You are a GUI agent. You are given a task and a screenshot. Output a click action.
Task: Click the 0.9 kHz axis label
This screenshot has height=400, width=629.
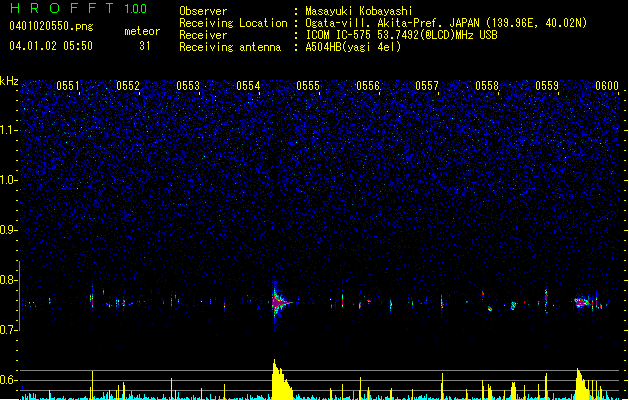coord(9,230)
